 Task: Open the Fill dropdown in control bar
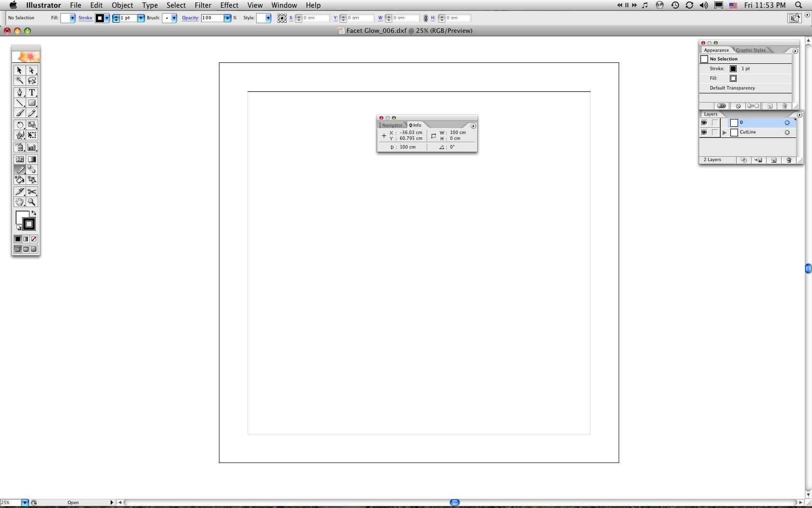pos(72,18)
